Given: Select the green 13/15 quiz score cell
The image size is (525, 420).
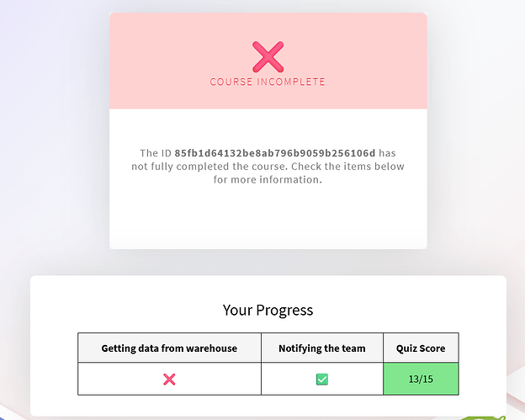Looking at the screenshot, I should tap(420, 379).
